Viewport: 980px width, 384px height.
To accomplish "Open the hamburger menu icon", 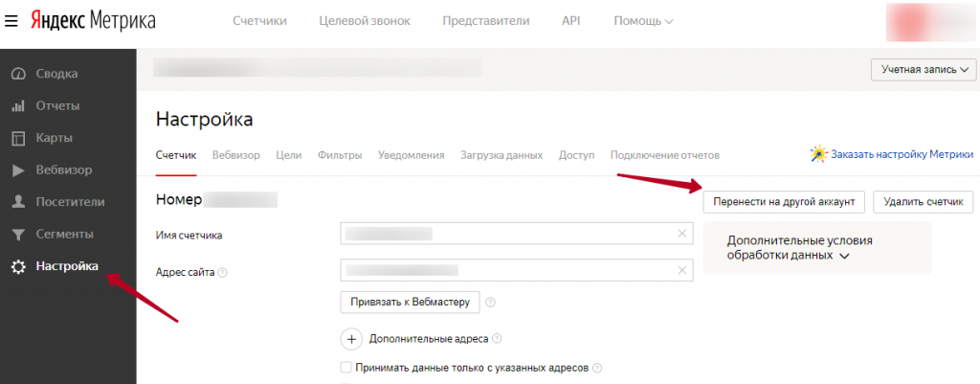I will tap(11, 21).
